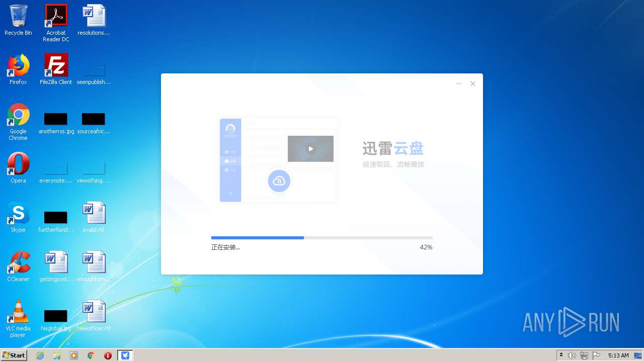644x362 pixels.
Task: Click the cloud download circle illustration
Action: click(x=279, y=181)
